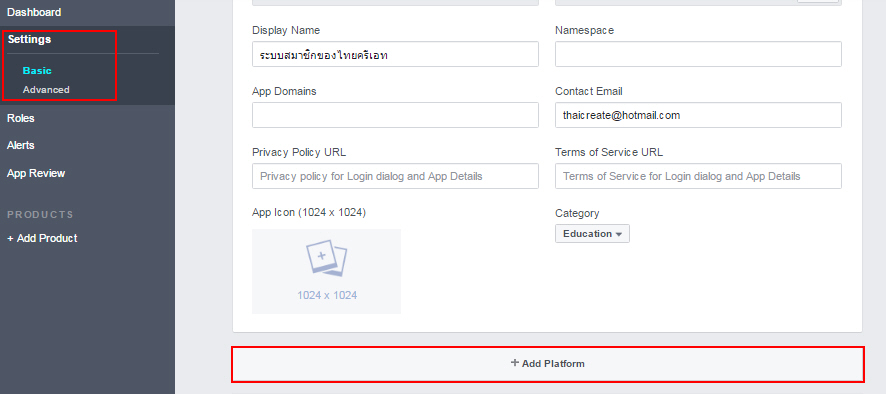The width and height of the screenshot is (886, 394).
Task: Click the Contact Email field
Action: click(698, 115)
